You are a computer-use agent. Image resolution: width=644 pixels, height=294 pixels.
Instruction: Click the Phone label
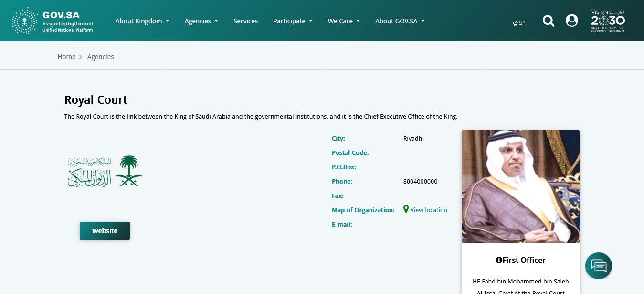pos(342,182)
